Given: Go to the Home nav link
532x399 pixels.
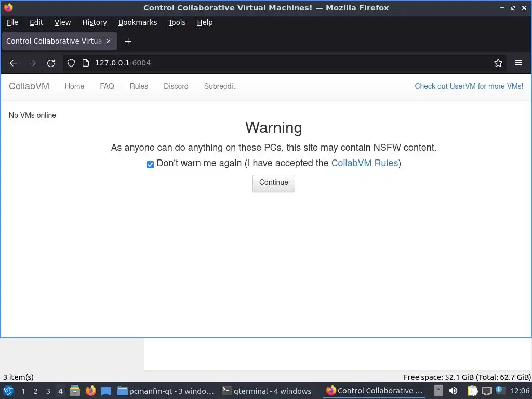Looking at the screenshot, I should click(74, 86).
